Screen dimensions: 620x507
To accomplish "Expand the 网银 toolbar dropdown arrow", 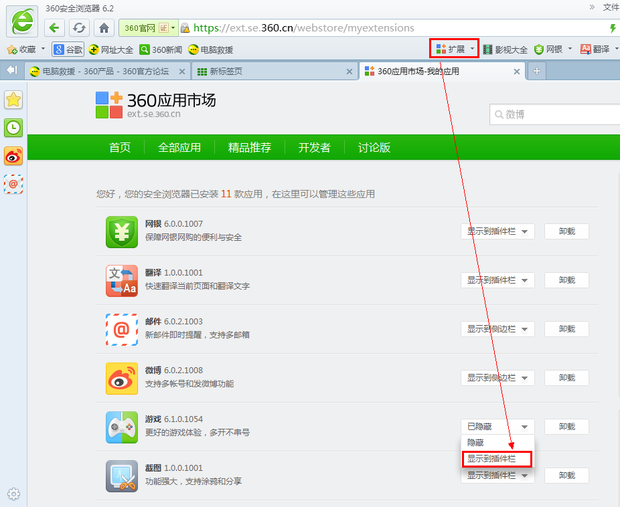I will click(x=570, y=49).
